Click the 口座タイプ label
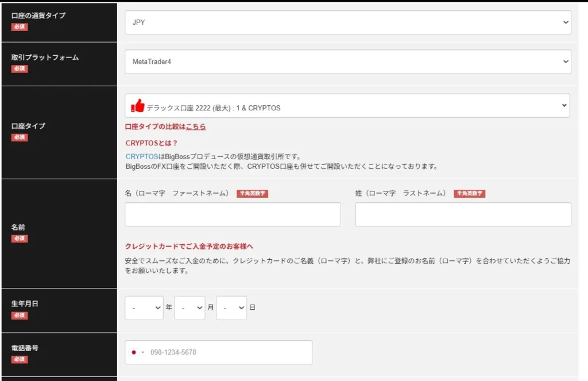This screenshot has width=588, height=381. tap(28, 126)
